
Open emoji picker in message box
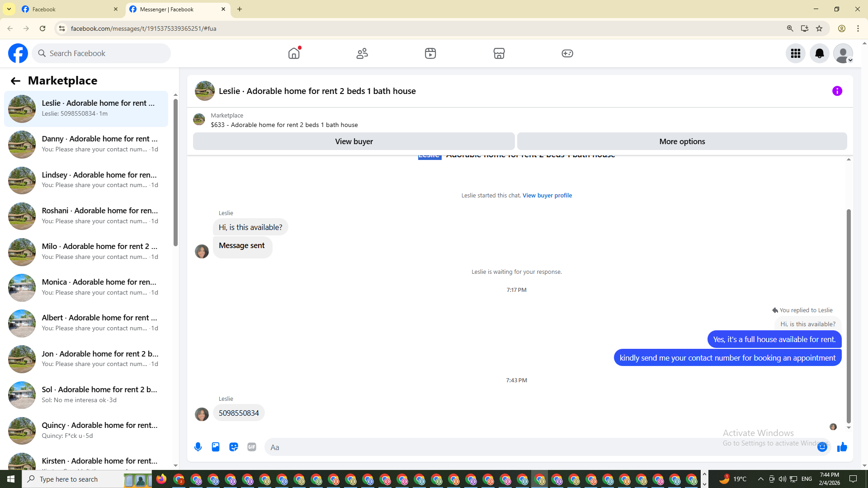click(x=822, y=447)
